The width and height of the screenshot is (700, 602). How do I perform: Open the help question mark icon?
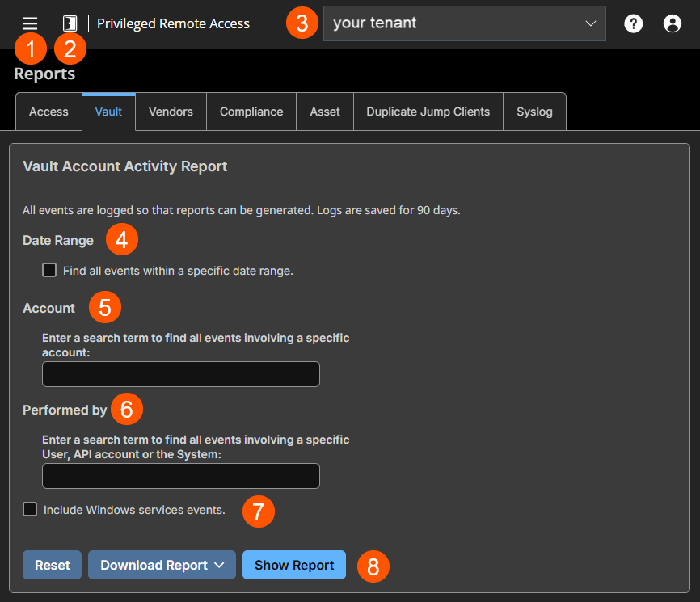pos(633,23)
